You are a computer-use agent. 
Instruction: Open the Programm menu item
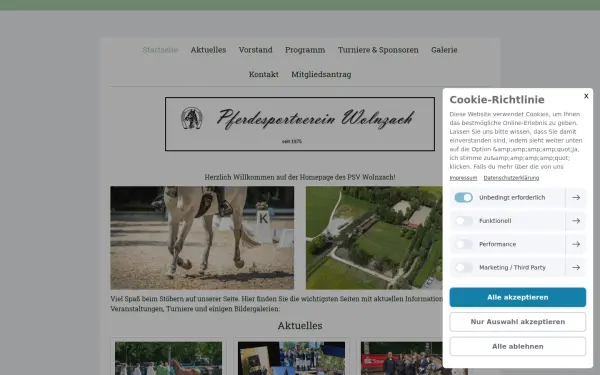[305, 50]
